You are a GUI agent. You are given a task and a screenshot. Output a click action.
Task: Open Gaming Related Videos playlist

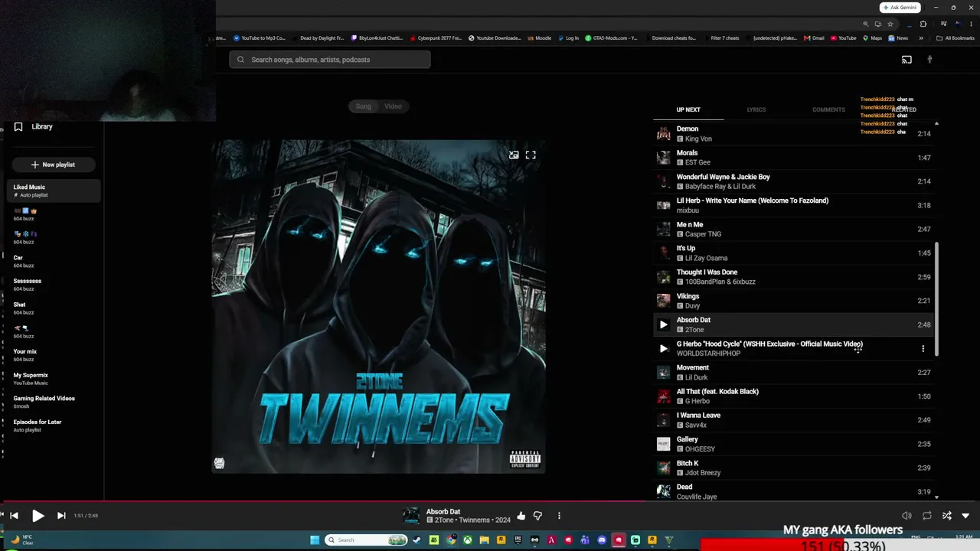54,402
